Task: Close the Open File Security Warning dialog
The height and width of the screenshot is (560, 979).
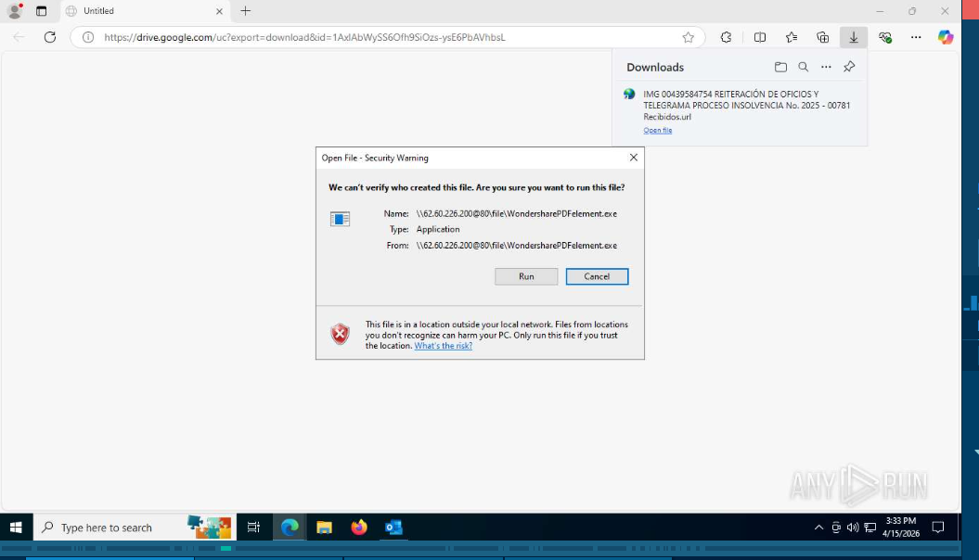Action: [x=633, y=158]
